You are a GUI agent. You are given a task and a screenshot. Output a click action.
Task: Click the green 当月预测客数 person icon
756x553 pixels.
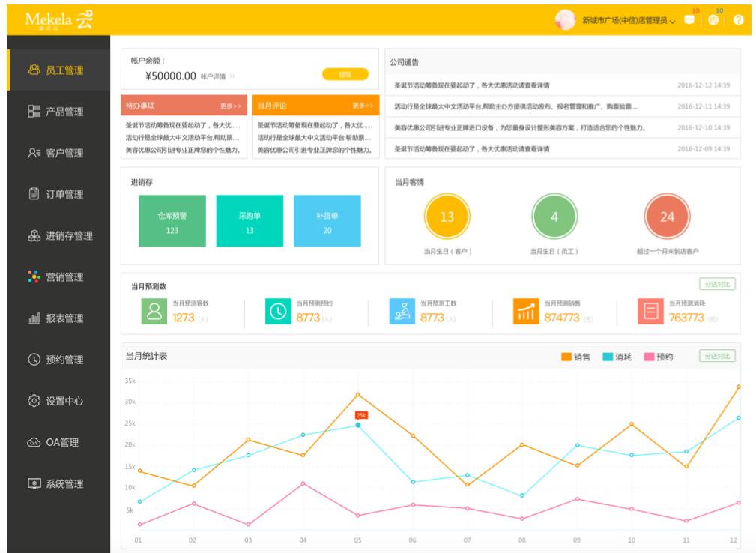[153, 311]
